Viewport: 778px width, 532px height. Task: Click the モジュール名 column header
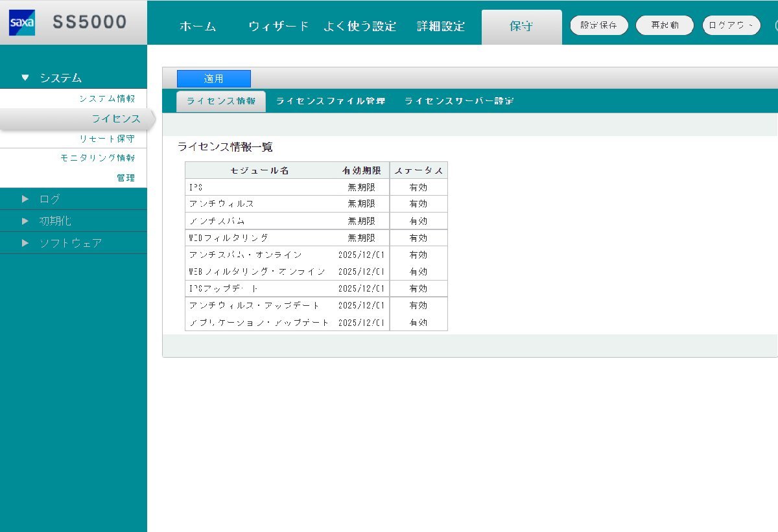259,170
